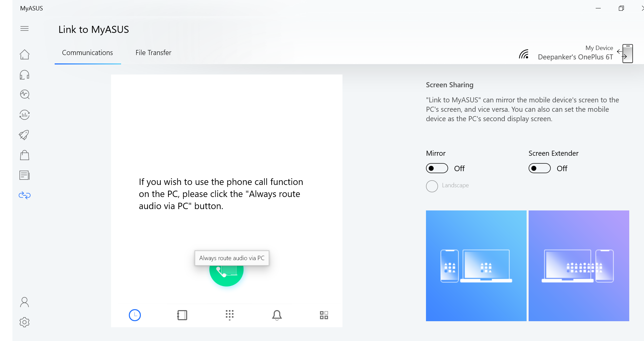The width and height of the screenshot is (644, 341).
Task: Open the contacts book icon
Action: tap(182, 315)
